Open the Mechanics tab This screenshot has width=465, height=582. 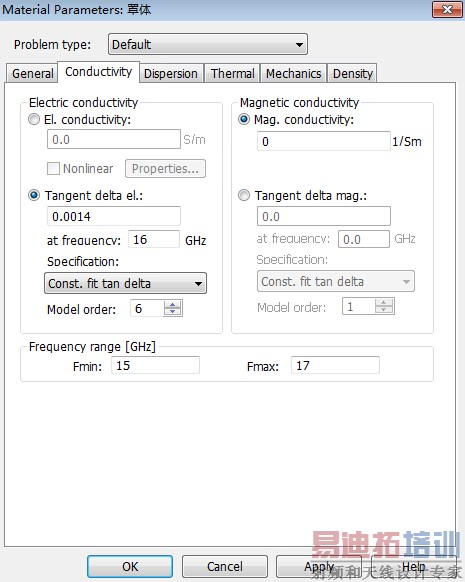tap(294, 73)
